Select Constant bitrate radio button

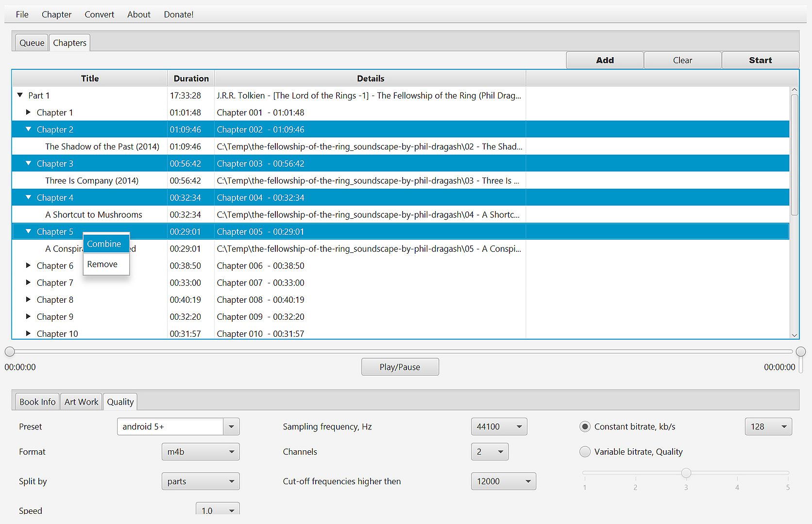tap(585, 427)
